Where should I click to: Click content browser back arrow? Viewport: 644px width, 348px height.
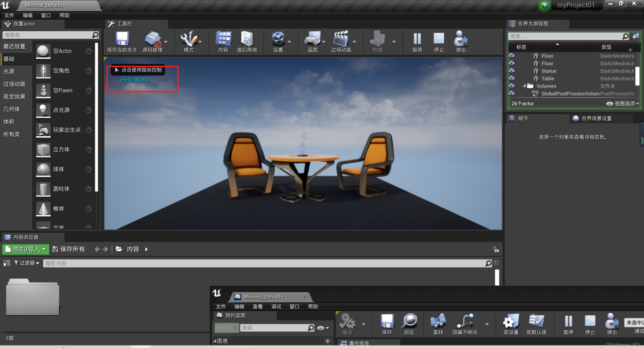(97, 249)
